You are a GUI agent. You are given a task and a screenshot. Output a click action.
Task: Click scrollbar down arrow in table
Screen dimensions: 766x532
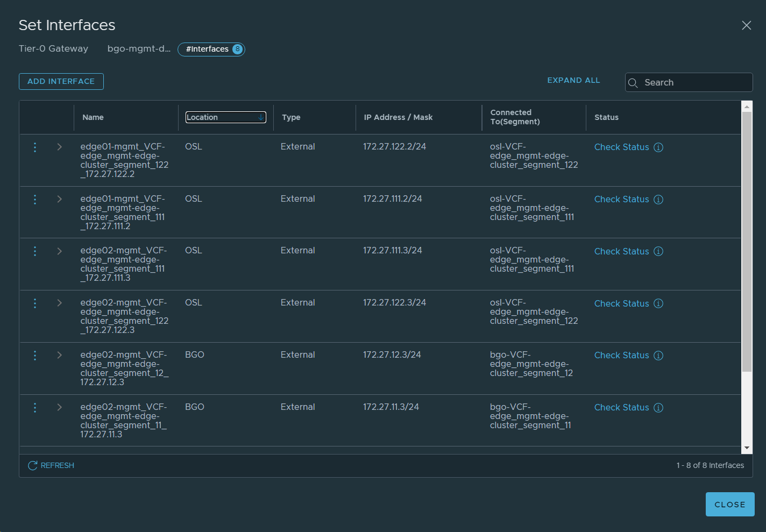747,448
